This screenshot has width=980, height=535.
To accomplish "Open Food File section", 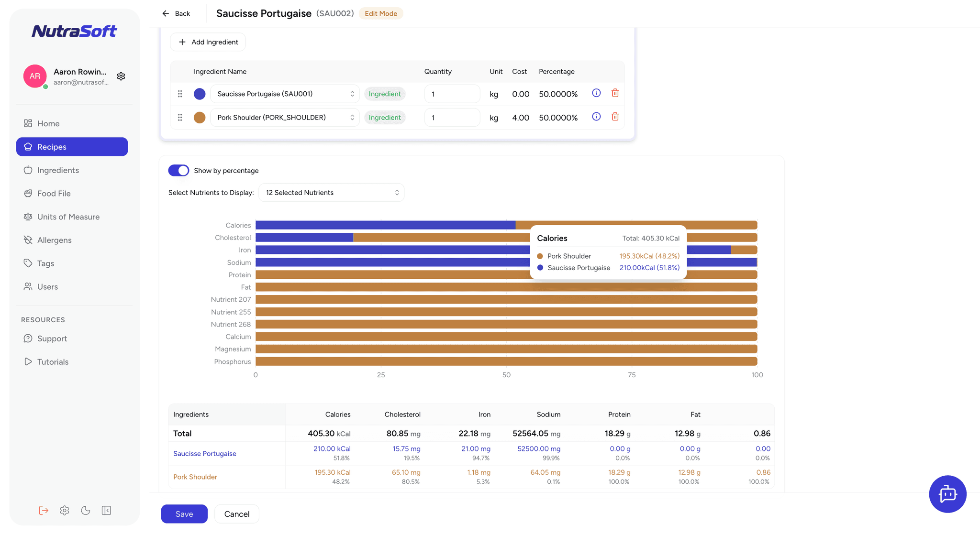I will pyautogui.click(x=72, y=194).
